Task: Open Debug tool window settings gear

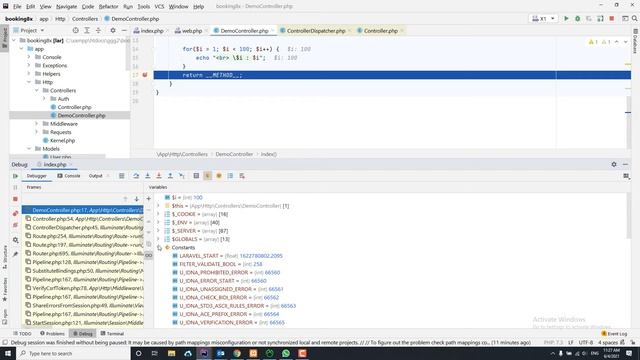Action: coord(614,164)
